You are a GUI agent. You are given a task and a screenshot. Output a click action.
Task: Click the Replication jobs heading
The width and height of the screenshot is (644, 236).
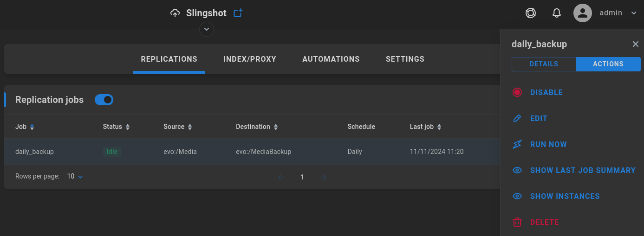[50, 100]
